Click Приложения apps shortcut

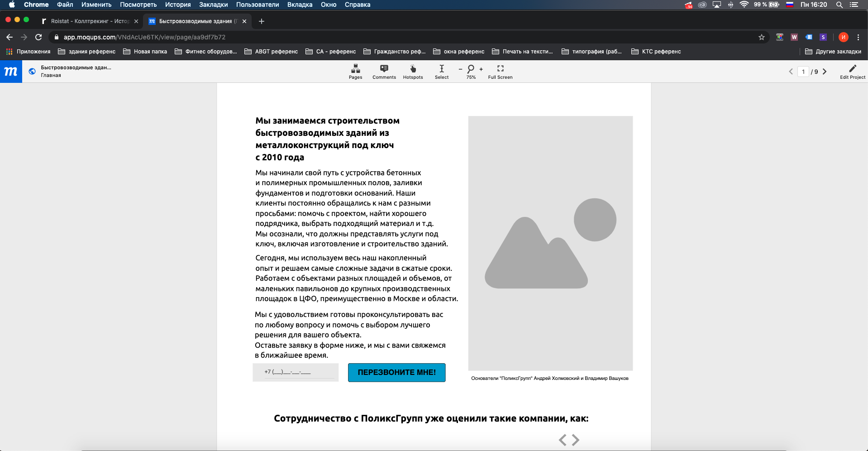[x=28, y=52]
